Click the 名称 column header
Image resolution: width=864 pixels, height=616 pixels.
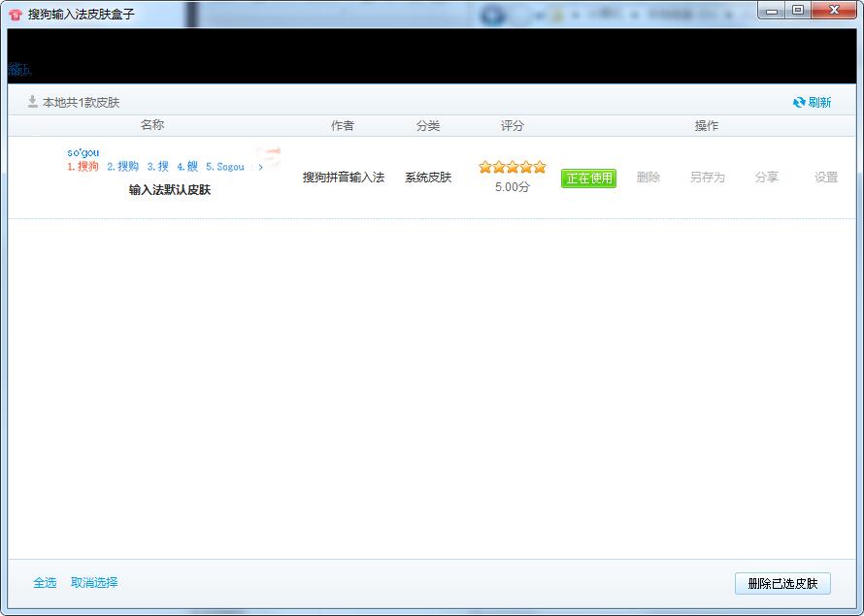tap(152, 124)
